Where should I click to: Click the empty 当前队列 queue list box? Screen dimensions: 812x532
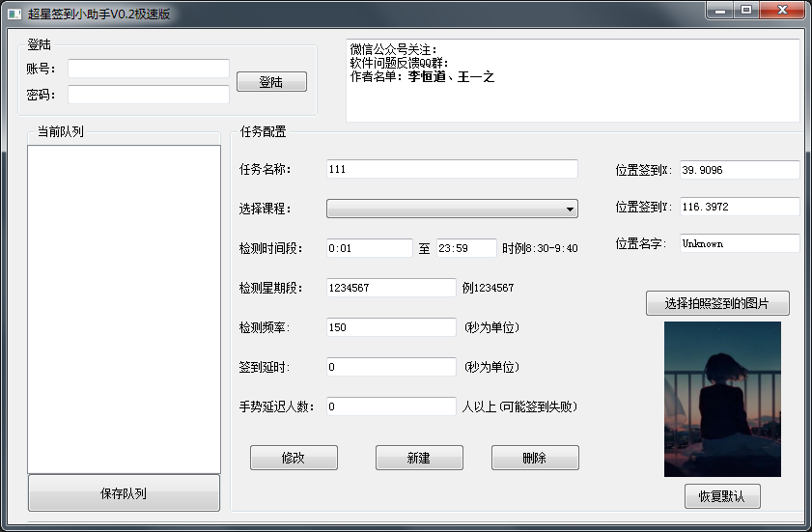[x=124, y=309]
